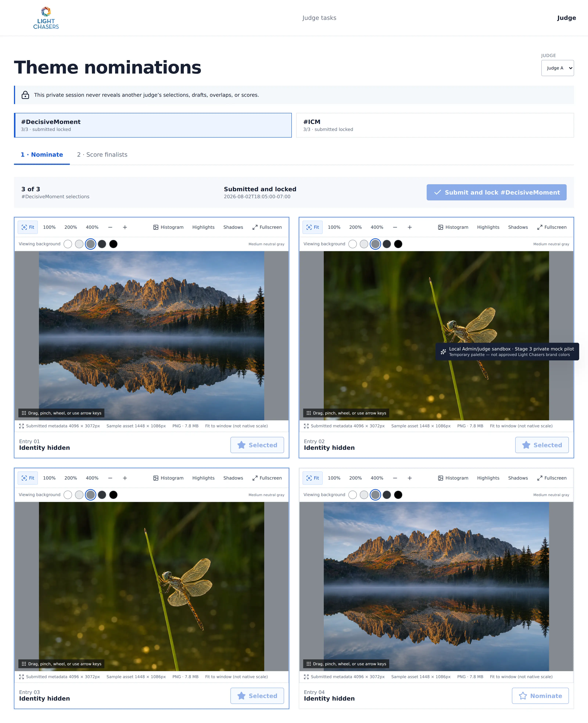Open Histogram on Entry 02 viewer

(x=453, y=227)
